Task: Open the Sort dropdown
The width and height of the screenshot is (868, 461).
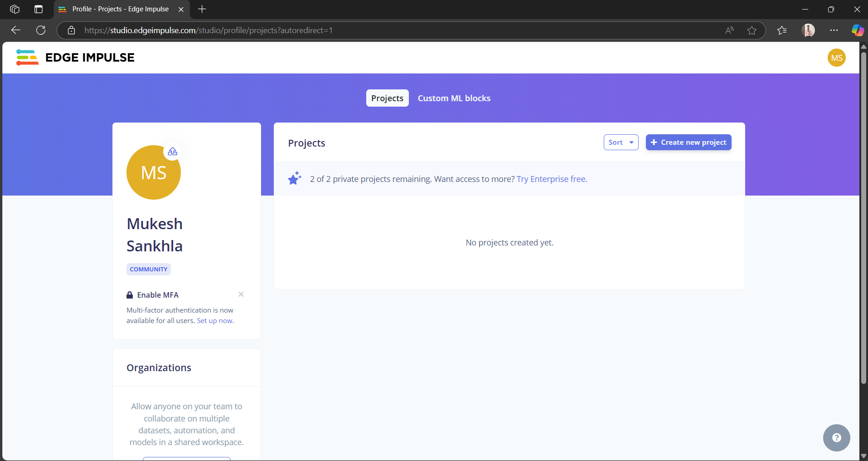Action: (621, 142)
